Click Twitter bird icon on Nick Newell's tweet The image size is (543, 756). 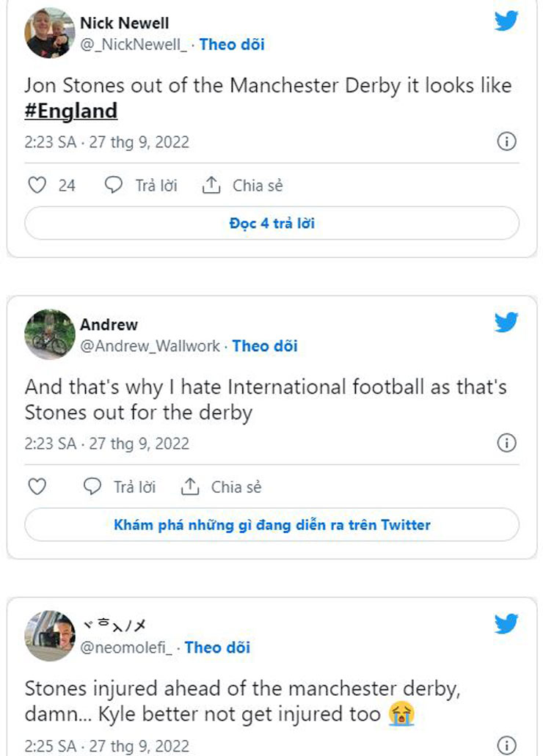pyautogui.click(x=506, y=21)
